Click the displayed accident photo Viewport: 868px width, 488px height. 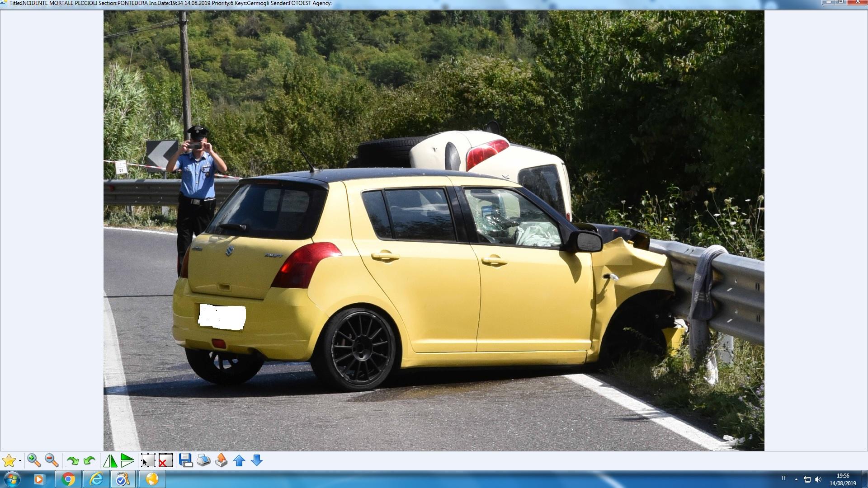[x=434, y=230]
